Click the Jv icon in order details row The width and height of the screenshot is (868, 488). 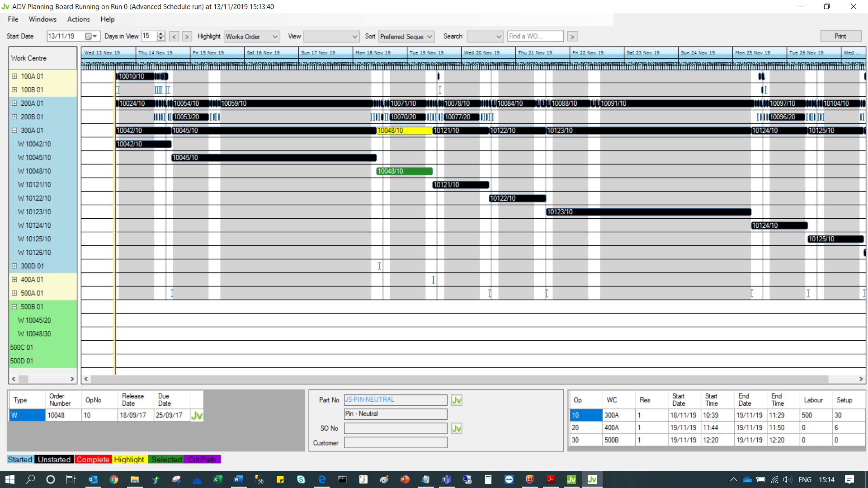coord(197,415)
